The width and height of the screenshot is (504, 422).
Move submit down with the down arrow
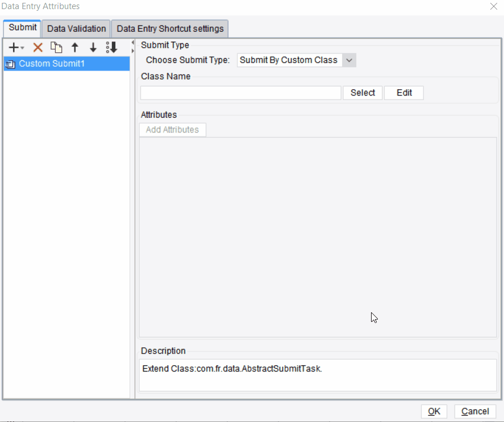click(x=93, y=48)
